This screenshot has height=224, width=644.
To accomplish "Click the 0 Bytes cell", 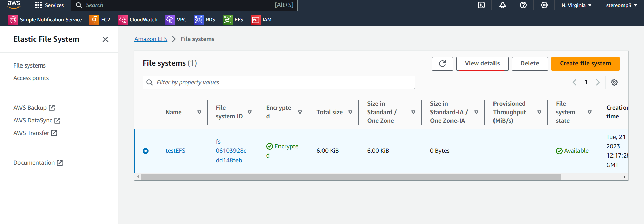I will [x=440, y=151].
